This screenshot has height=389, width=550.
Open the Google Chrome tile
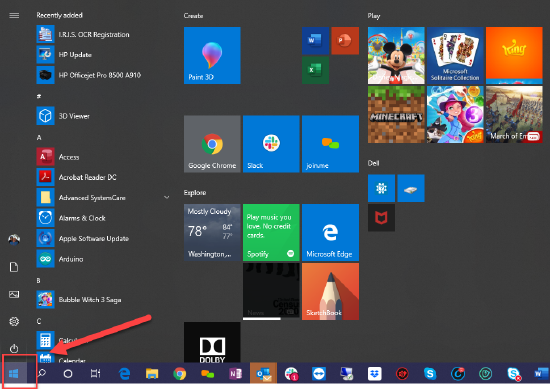pos(212,144)
